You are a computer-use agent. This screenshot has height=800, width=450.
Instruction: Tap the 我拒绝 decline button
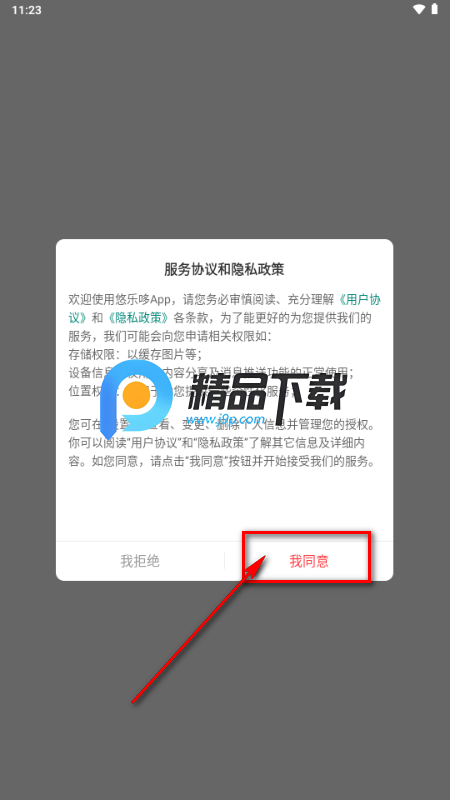click(140, 561)
